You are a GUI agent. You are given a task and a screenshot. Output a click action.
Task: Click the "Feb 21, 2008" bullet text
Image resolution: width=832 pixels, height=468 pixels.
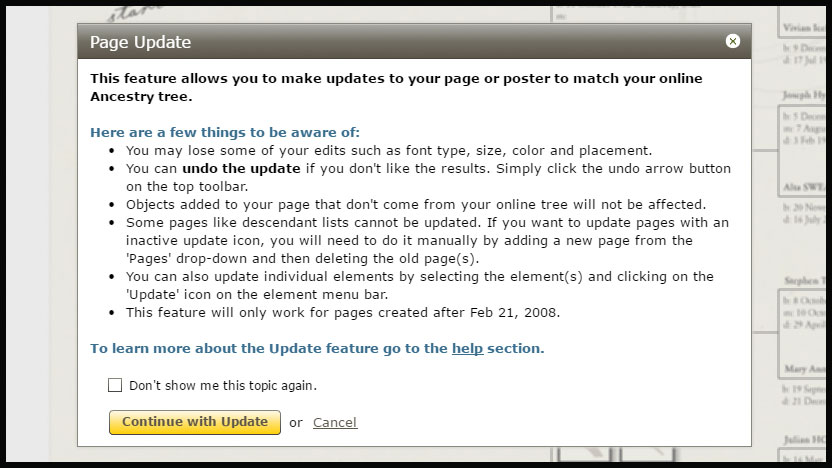coord(343,313)
